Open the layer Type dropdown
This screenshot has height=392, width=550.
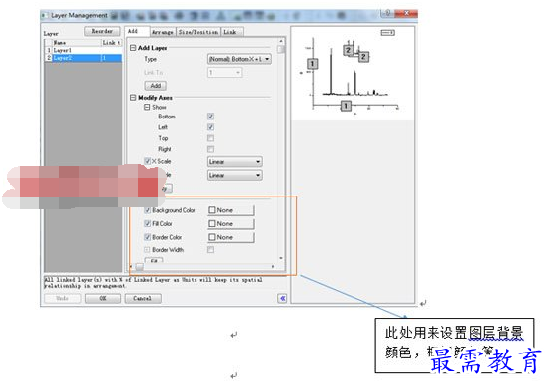[240, 59]
